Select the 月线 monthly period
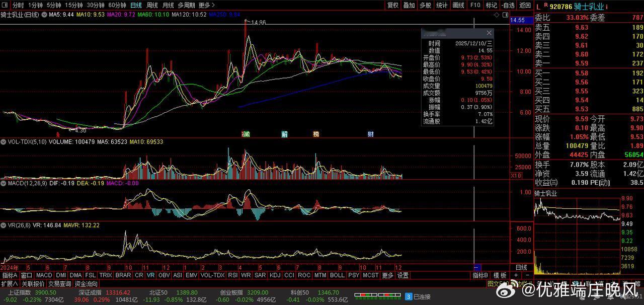Screen dimensions: 644x305 [168, 5]
